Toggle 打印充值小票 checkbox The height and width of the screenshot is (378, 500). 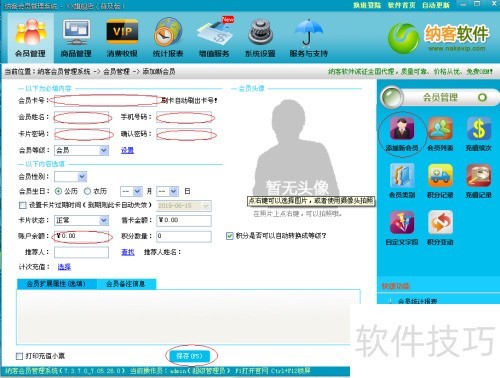(19, 356)
